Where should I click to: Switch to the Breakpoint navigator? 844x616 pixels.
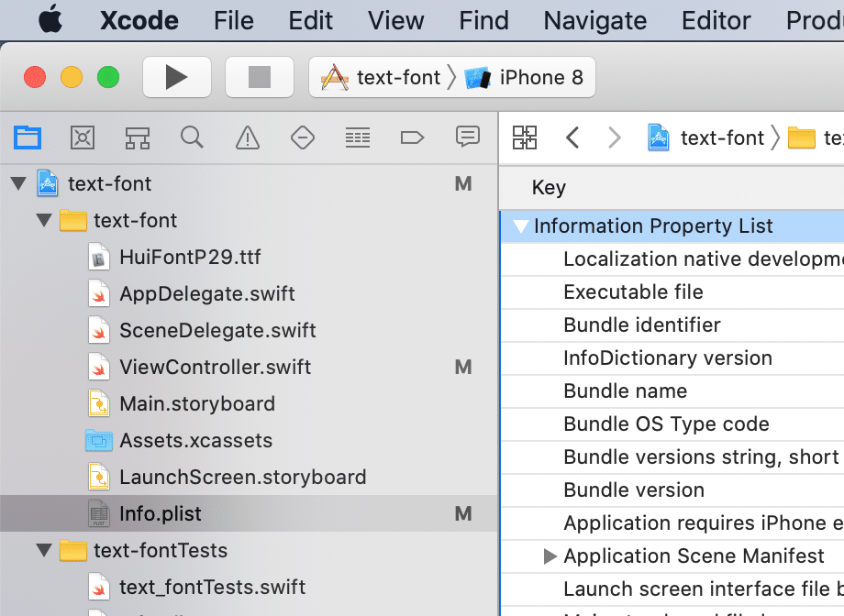click(x=413, y=137)
